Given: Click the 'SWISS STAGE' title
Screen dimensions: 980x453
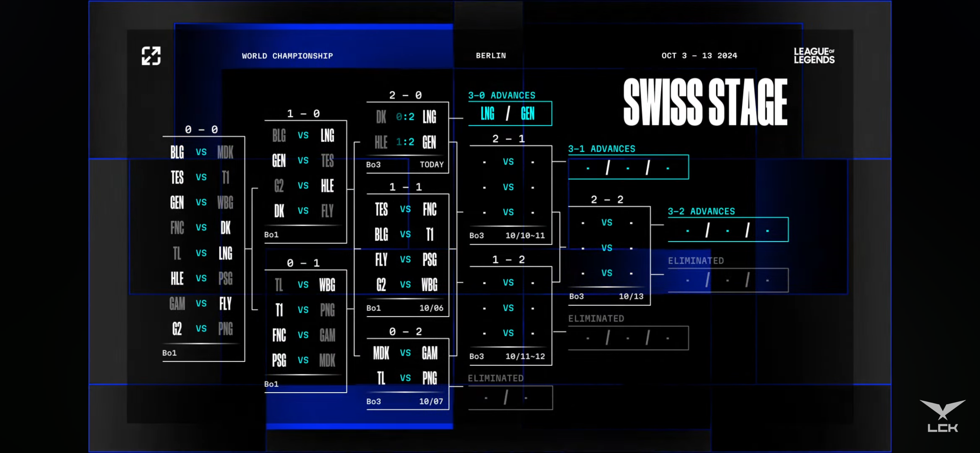Looking at the screenshot, I should [706, 102].
